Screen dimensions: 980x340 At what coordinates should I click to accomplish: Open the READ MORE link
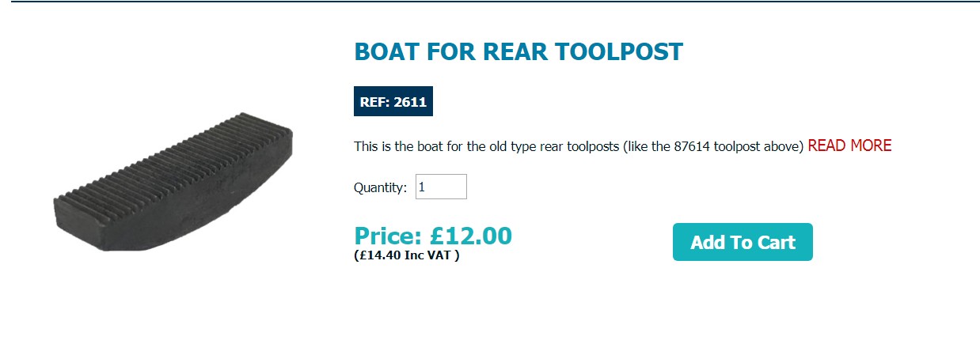[x=849, y=145]
